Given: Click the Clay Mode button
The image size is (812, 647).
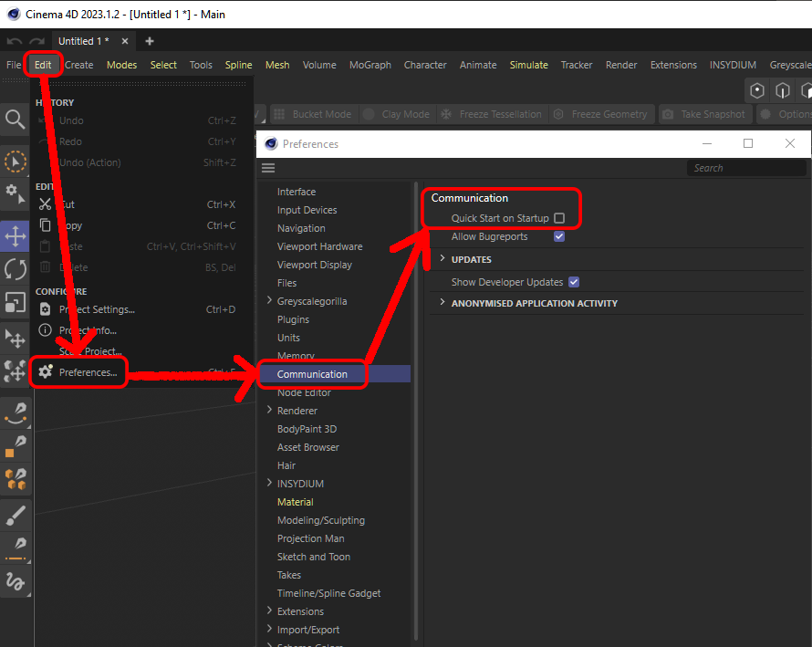Looking at the screenshot, I should coord(397,114).
